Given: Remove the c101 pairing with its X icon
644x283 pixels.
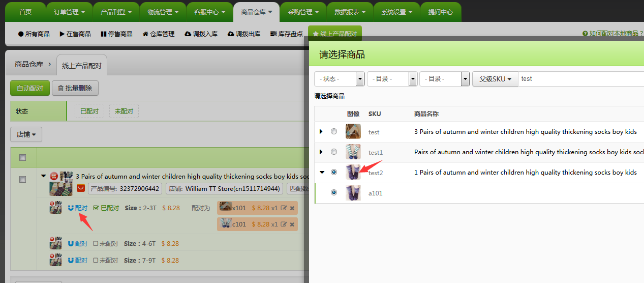Looking at the screenshot, I should 292,224.
